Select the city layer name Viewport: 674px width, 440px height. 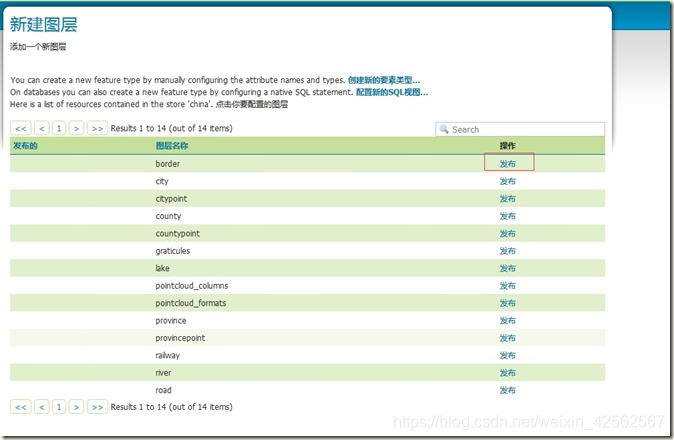162,181
